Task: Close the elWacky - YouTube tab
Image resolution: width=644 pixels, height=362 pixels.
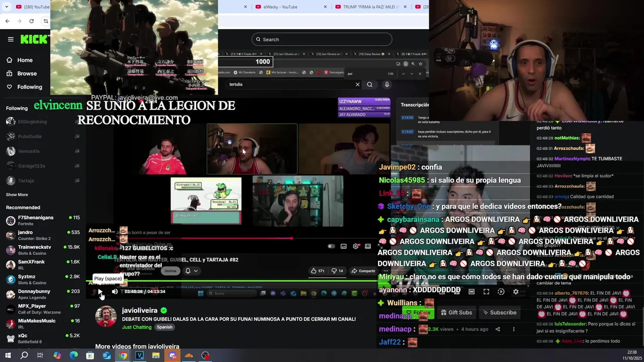Action: point(326,7)
